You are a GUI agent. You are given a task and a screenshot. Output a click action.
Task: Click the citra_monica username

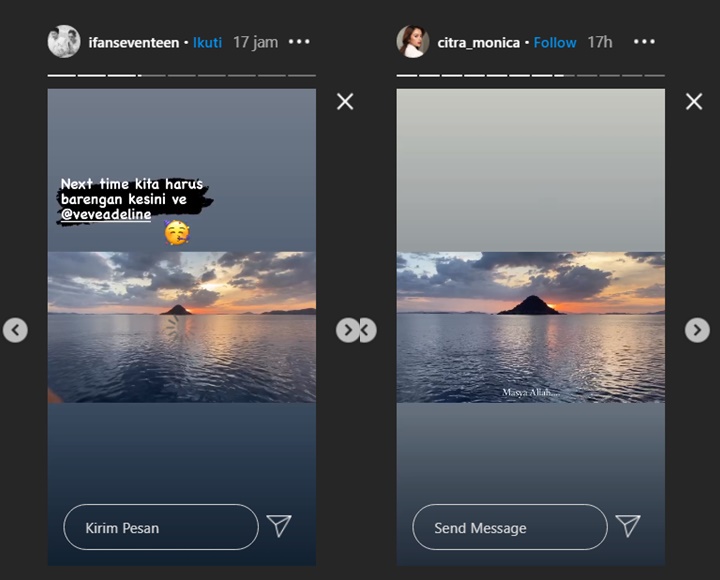coord(479,43)
